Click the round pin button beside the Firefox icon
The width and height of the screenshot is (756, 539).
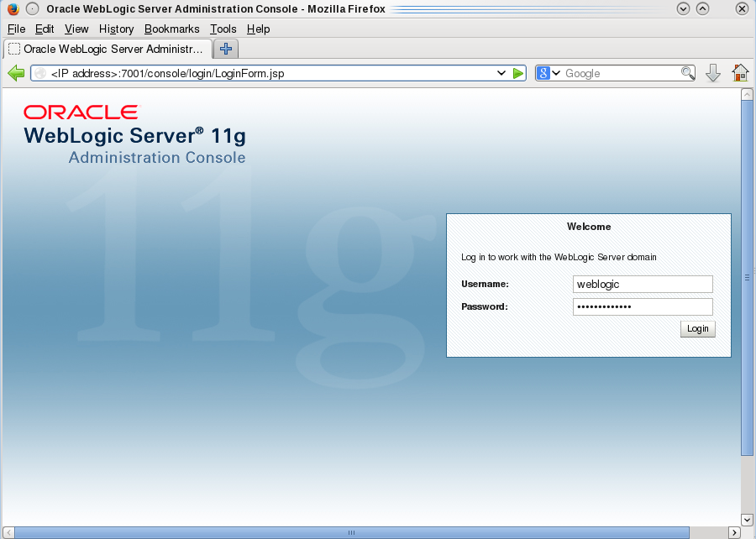[x=32, y=8]
